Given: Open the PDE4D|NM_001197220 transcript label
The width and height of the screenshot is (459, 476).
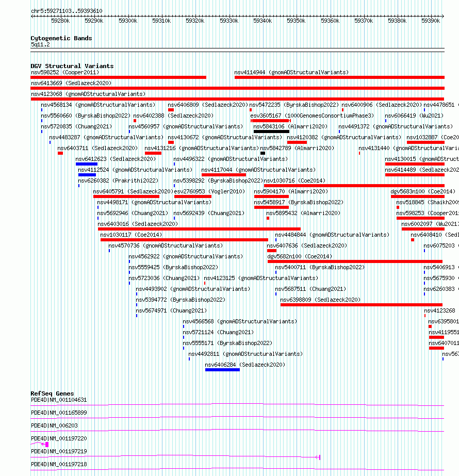Looking at the screenshot, I should tap(59, 439).
